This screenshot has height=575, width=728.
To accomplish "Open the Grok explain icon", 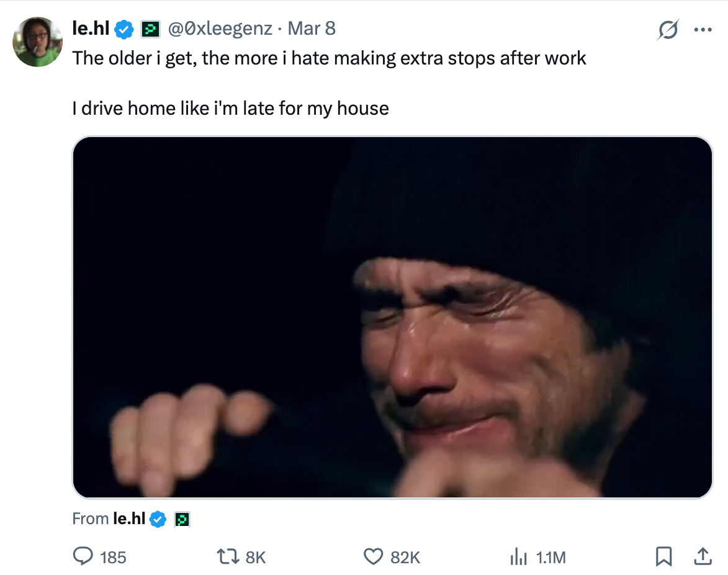I will (x=667, y=30).
